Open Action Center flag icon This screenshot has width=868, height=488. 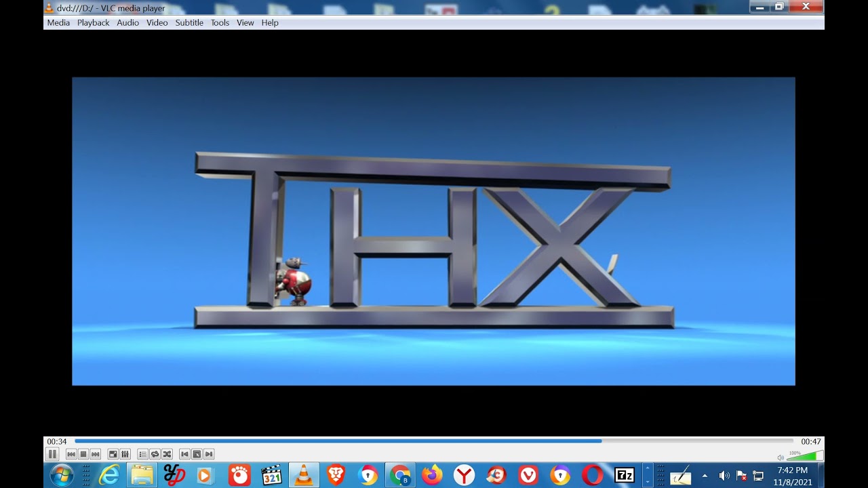pyautogui.click(x=741, y=476)
